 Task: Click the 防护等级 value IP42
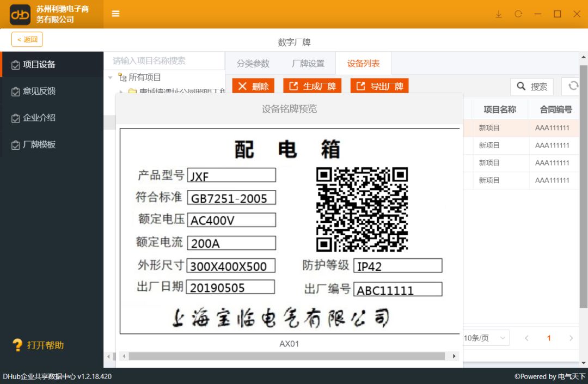click(x=398, y=265)
